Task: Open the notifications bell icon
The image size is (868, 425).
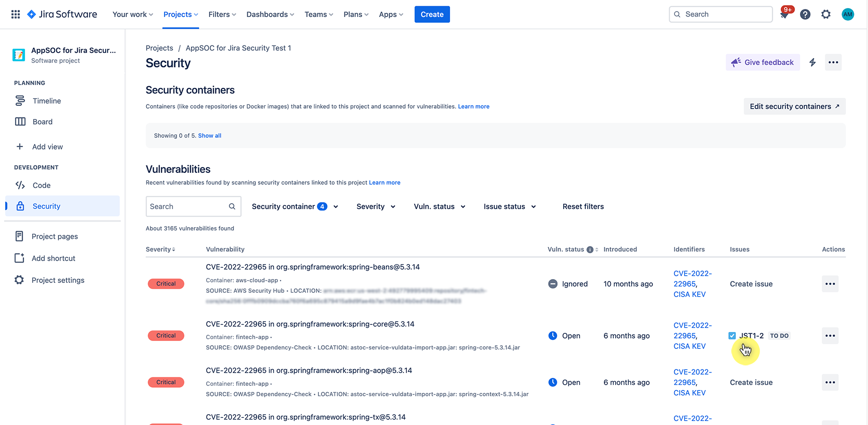Action: (784, 15)
